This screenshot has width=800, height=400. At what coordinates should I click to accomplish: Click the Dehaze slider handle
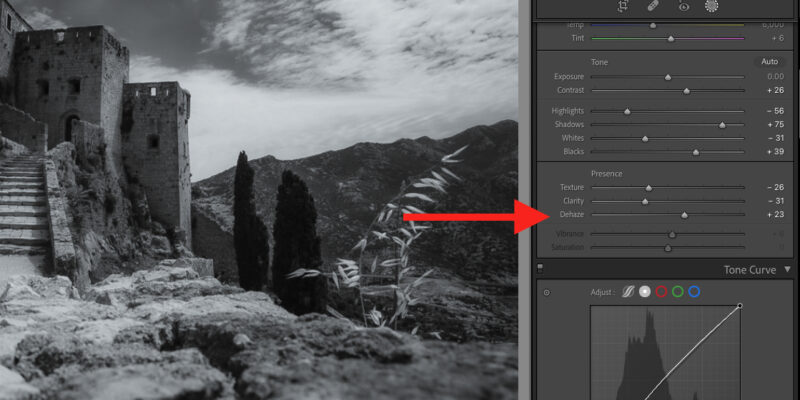[x=685, y=215]
